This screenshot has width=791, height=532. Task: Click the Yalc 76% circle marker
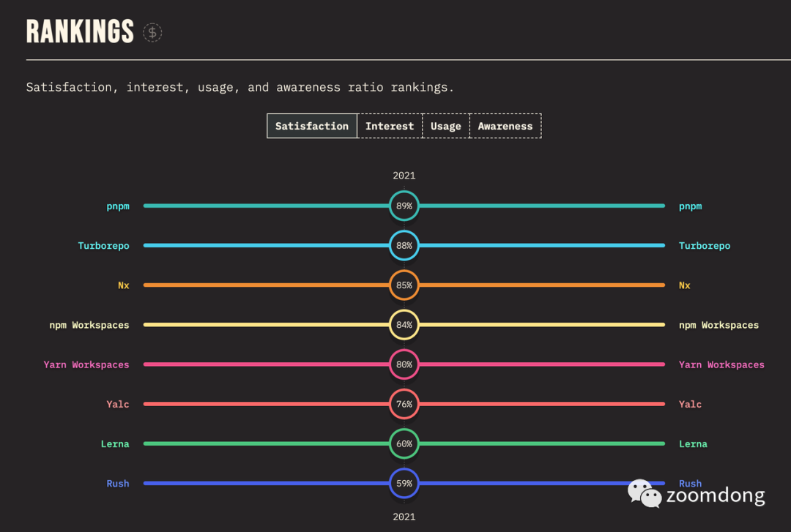[404, 404]
